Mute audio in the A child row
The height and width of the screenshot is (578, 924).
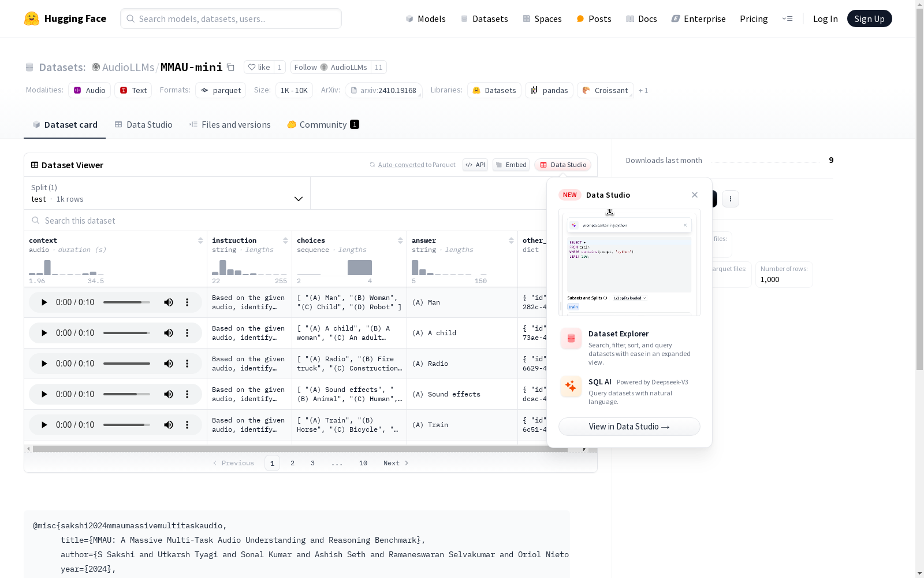(x=169, y=333)
